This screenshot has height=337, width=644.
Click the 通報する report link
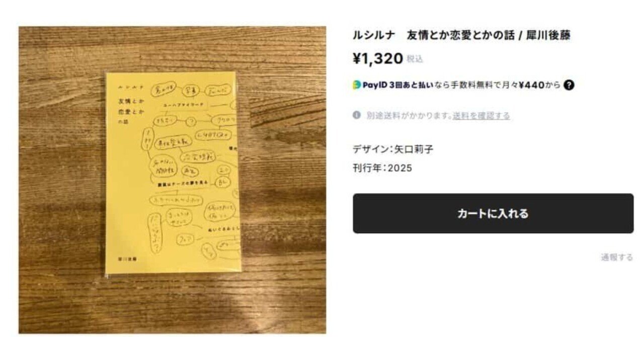click(x=617, y=258)
